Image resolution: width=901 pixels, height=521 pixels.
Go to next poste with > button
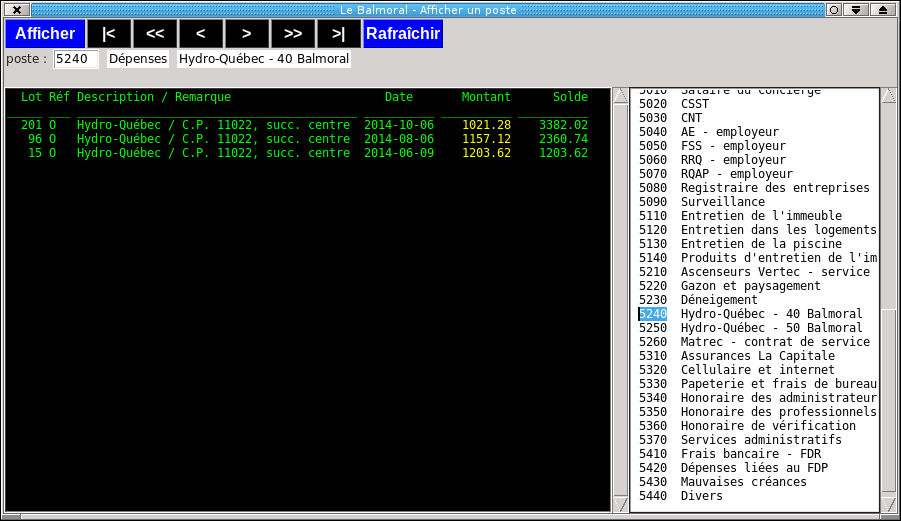pyautogui.click(x=247, y=34)
